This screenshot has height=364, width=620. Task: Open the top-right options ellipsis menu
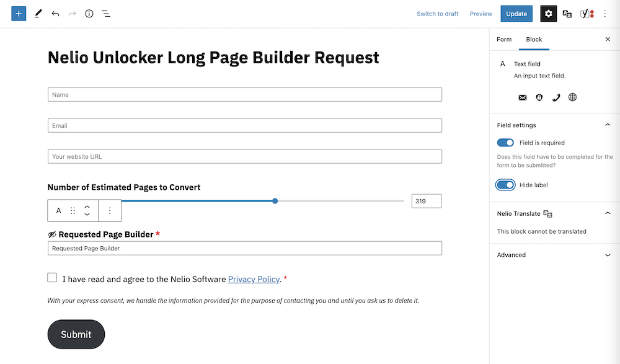pos(604,14)
